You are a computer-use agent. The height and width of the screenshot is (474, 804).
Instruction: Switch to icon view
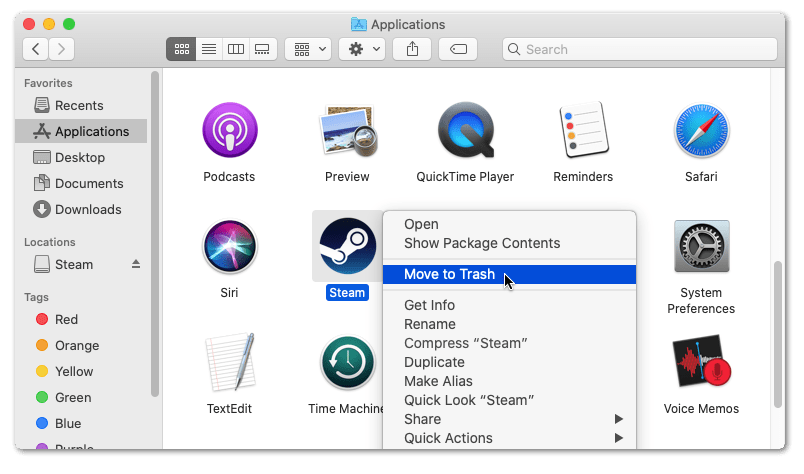pos(182,49)
